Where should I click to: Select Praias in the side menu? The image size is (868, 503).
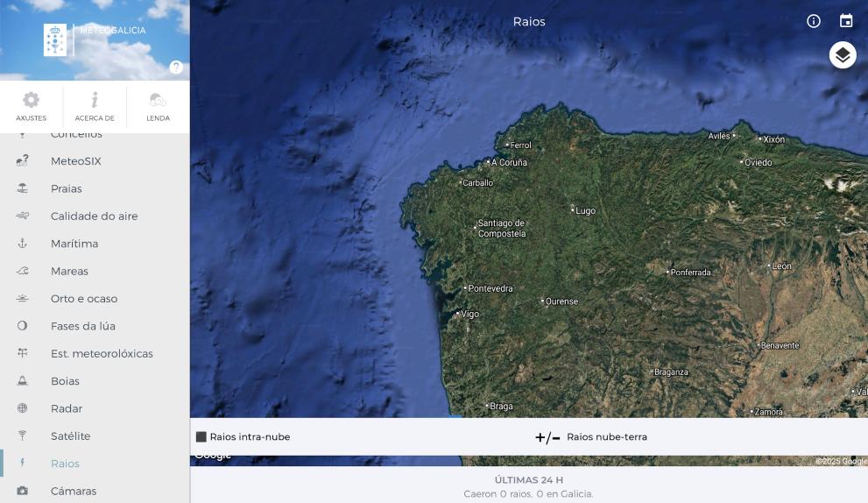[95, 188]
